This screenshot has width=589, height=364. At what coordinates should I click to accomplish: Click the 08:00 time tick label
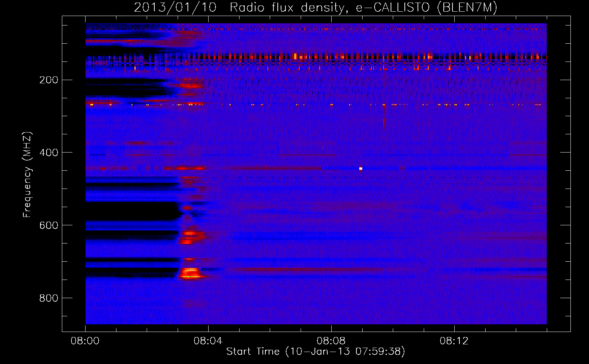(x=85, y=341)
